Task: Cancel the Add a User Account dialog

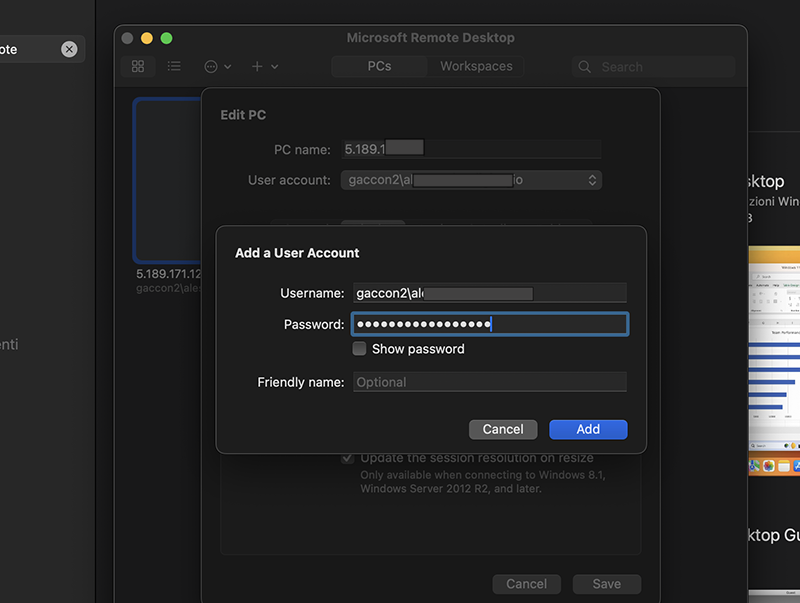Action: pos(503,430)
